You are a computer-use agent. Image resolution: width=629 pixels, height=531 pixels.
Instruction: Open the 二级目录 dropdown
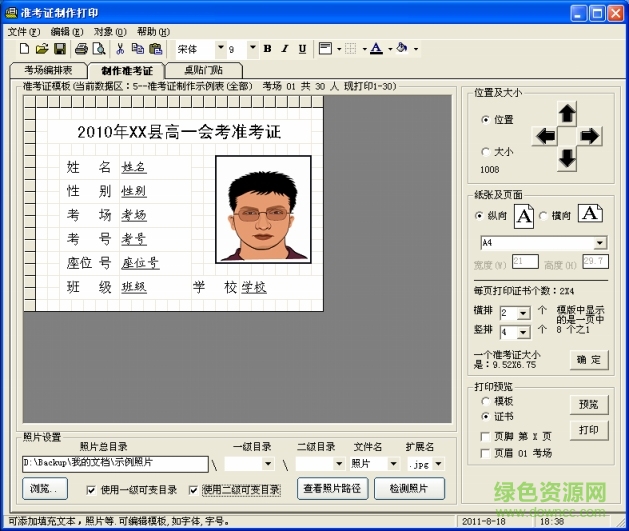point(339,464)
